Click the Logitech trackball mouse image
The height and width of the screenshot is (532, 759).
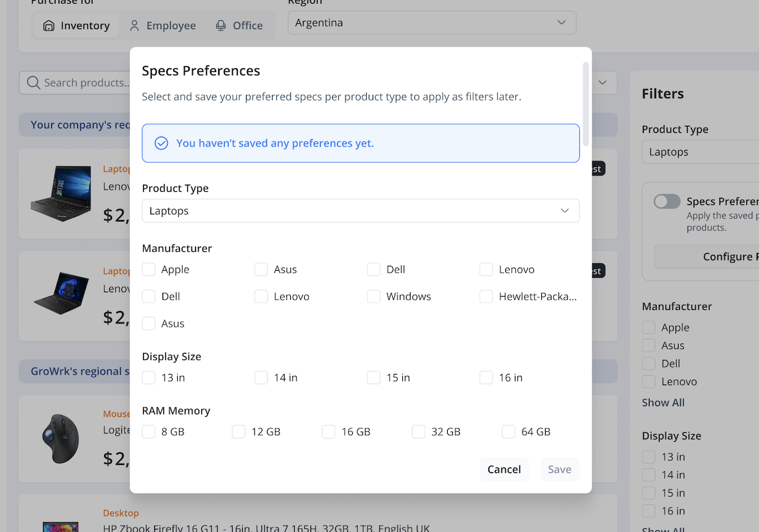(x=61, y=438)
